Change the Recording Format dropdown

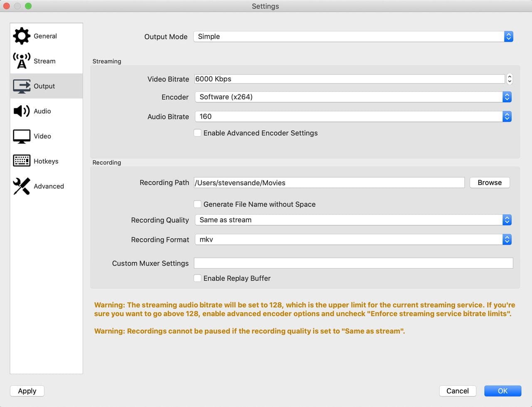coord(353,239)
